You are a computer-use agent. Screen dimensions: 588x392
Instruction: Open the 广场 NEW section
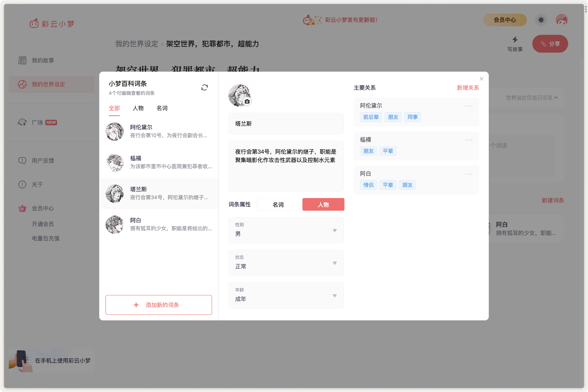coord(40,122)
